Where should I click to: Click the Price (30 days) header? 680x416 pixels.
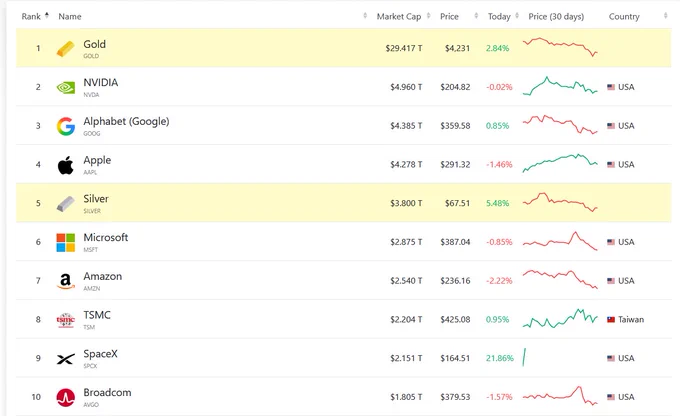tap(556, 16)
